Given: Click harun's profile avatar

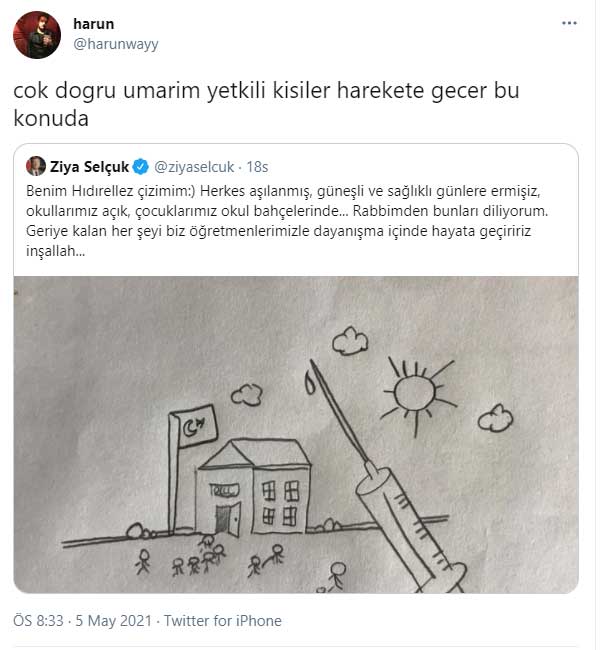Looking at the screenshot, I should click(37, 35).
